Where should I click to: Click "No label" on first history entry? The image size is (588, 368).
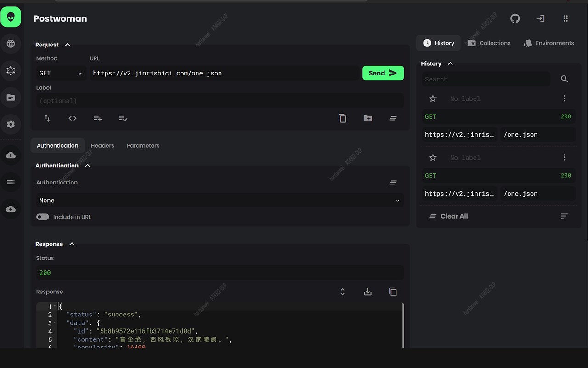pyautogui.click(x=465, y=98)
